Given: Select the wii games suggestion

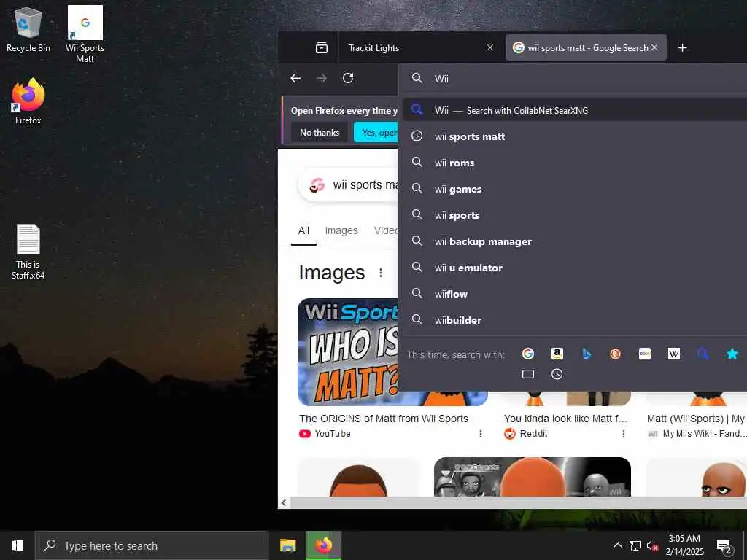Looking at the screenshot, I should click(x=575, y=189).
